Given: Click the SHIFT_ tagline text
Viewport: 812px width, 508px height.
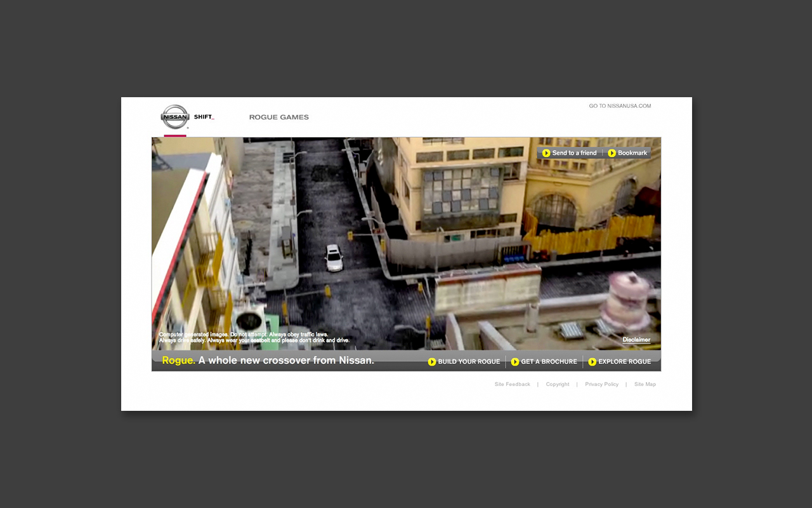Looking at the screenshot, I should [204, 117].
